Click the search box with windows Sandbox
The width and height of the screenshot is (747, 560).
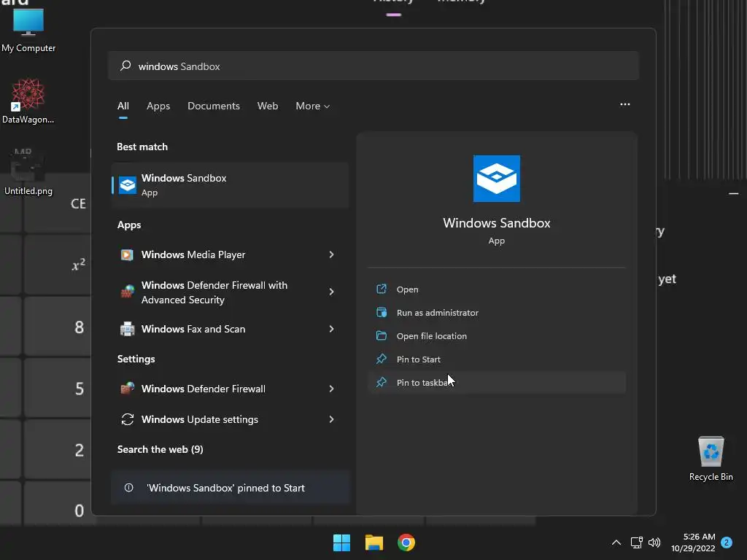tap(373, 66)
